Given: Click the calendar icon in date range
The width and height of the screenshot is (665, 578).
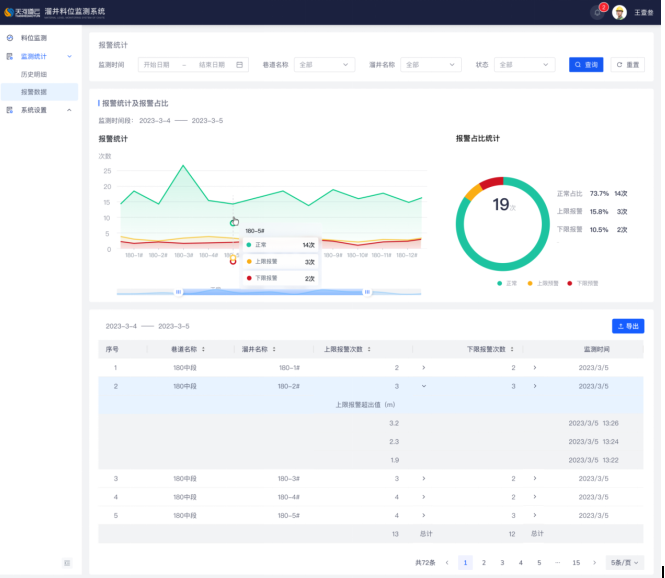Looking at the screenshot, I should coord(240,65).
